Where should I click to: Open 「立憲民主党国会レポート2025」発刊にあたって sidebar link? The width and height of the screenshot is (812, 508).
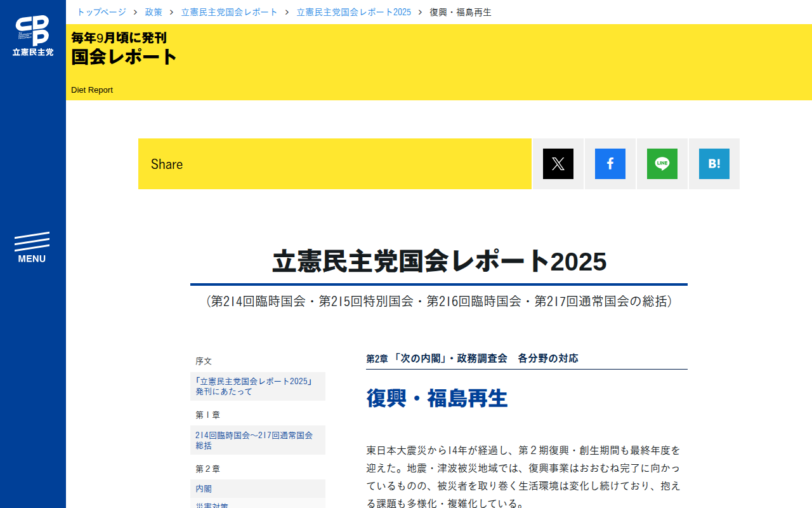[x=258, y=386]
